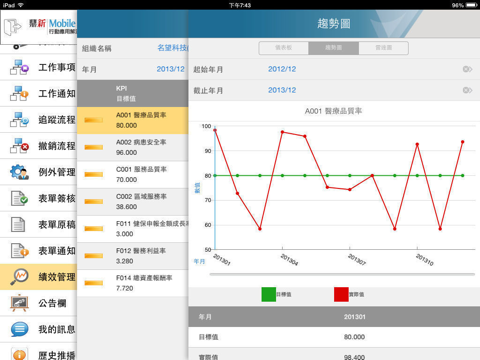Select the 績效管理 magnifier chart icon
The width and height of the screenshot is (480, 360).
click(19, 277)
